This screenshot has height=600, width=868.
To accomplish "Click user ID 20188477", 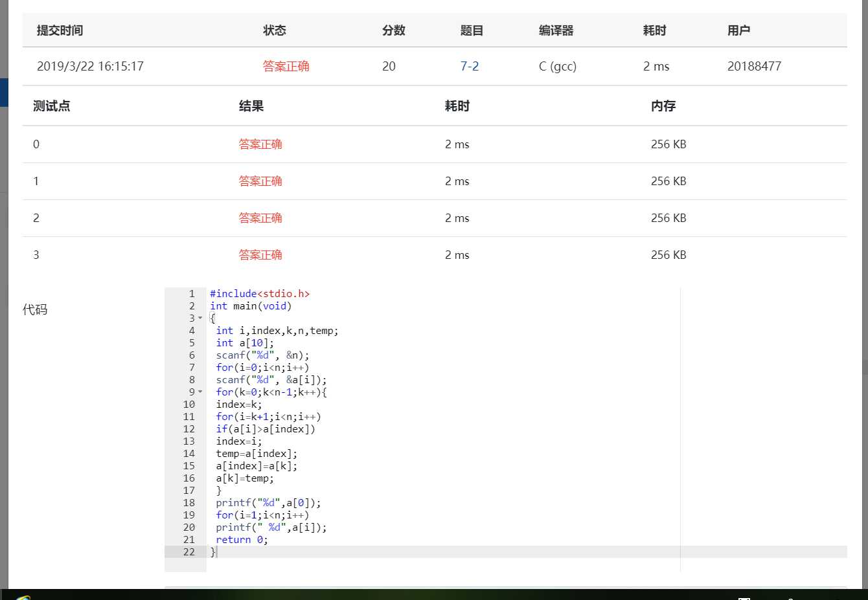I will [754, 66].
